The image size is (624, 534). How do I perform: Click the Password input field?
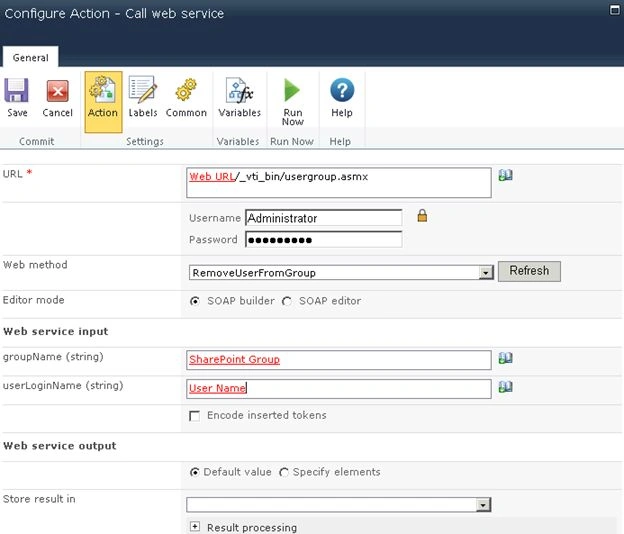(x=324, y=240)
